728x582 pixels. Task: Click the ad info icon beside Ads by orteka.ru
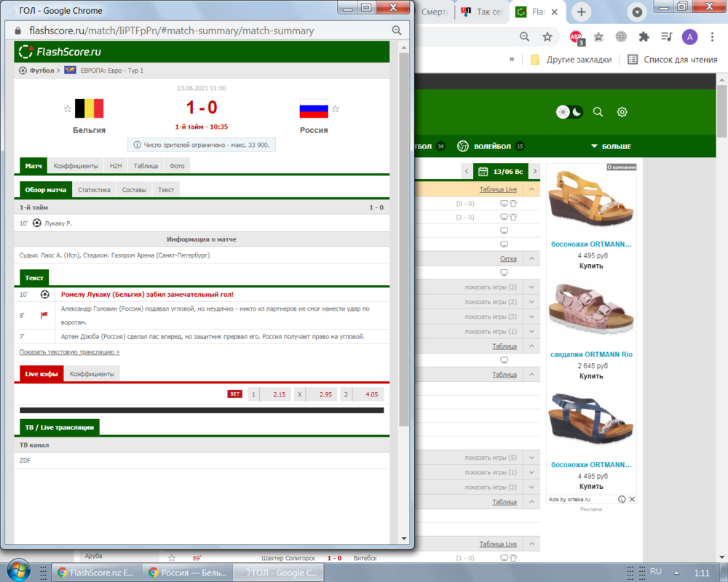tap(622, 499)
